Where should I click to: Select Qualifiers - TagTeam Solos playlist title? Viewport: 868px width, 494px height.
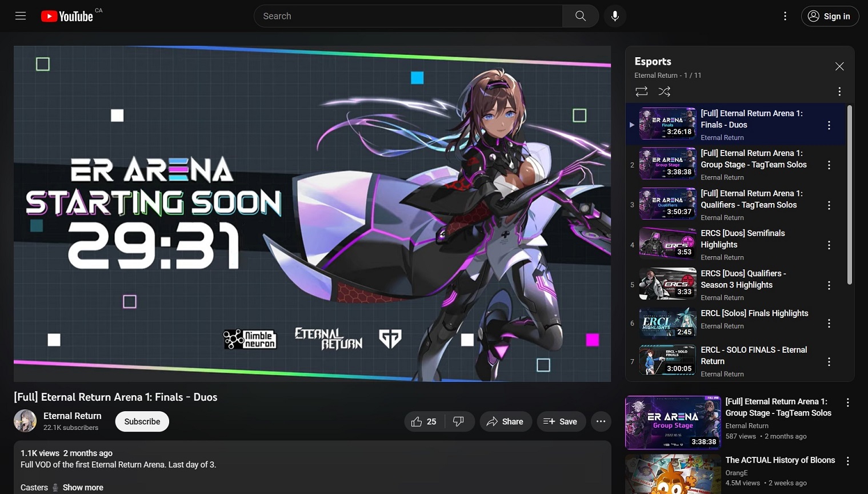click(751, 199)
